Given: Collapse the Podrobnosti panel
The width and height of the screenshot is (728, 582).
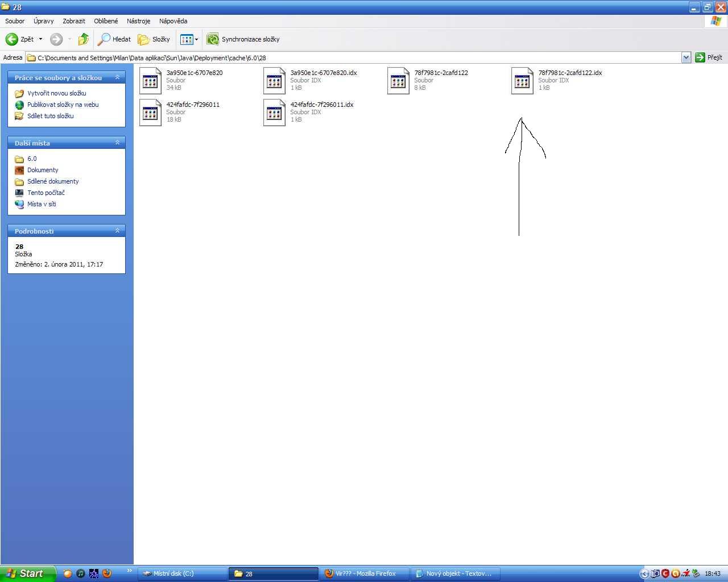Looking at the screenshot, I should 118,231.
